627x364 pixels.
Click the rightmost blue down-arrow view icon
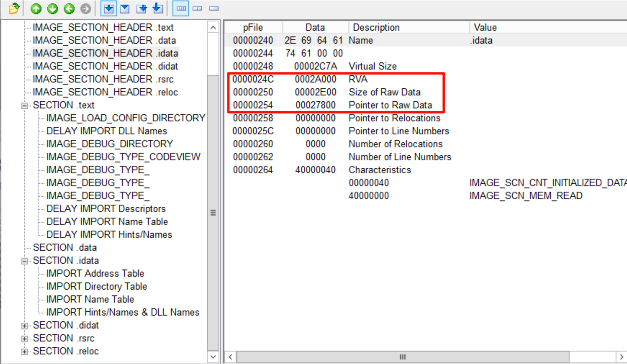click(x=157, y=8)
